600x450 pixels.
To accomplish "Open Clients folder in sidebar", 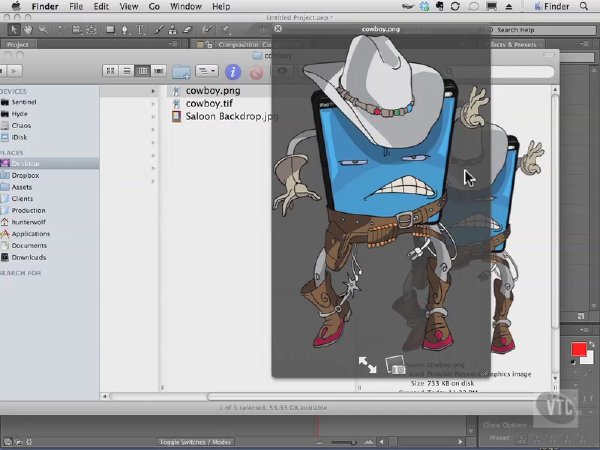I will [x=22, y=199].
